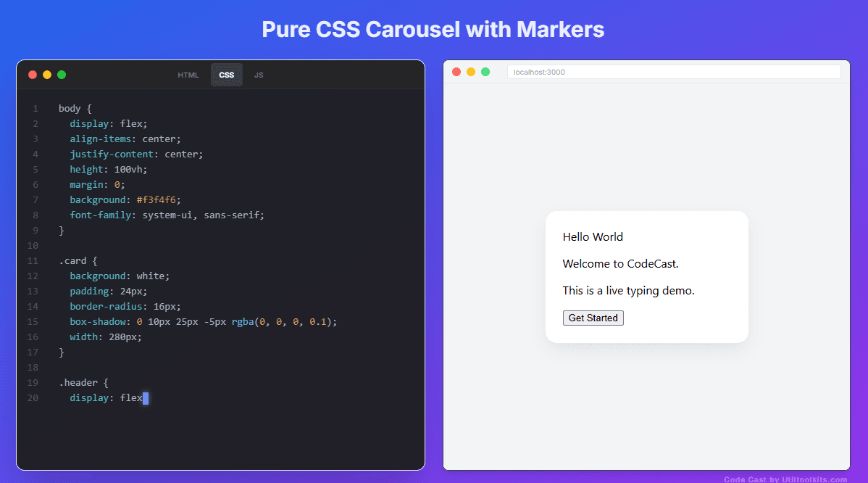Select the text cursor at end of flex
This screenshot has height=483, width=868.
pos(147,397)
